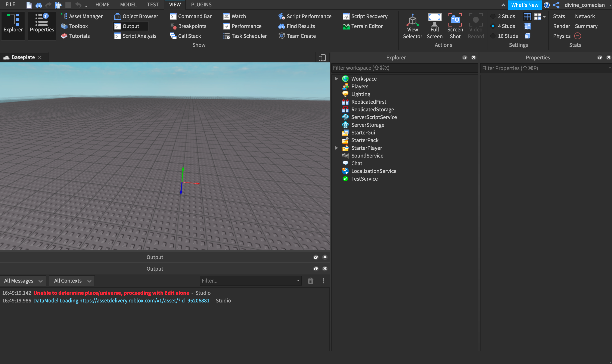Open Find Results window
The width and height of the screenshot is (612, 364).
[x=296, y=26]
